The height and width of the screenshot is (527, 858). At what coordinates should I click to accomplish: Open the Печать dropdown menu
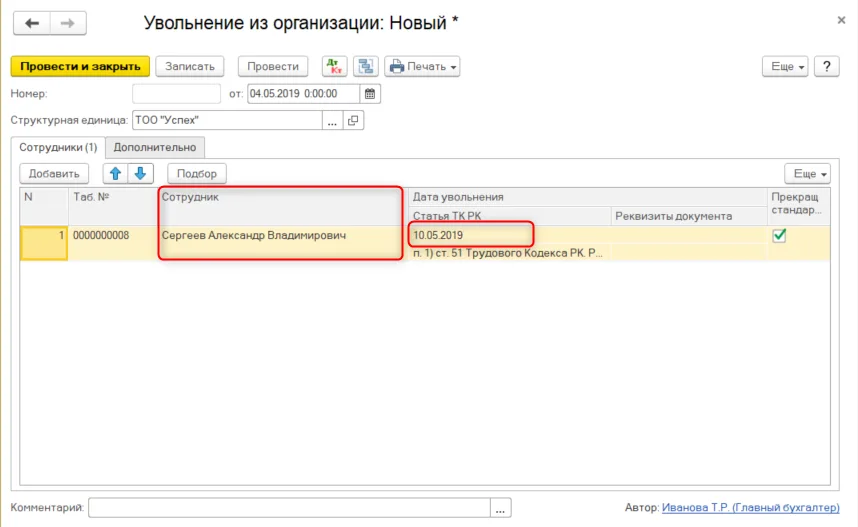tap(422, 66)
